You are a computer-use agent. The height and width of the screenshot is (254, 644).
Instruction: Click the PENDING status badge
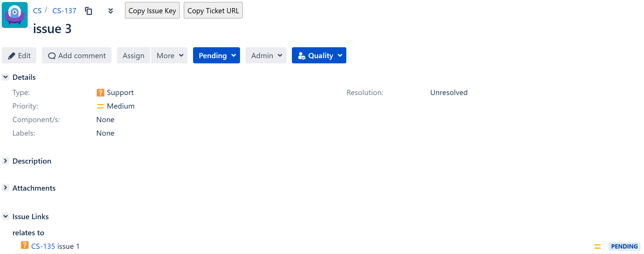coord(624,247)
